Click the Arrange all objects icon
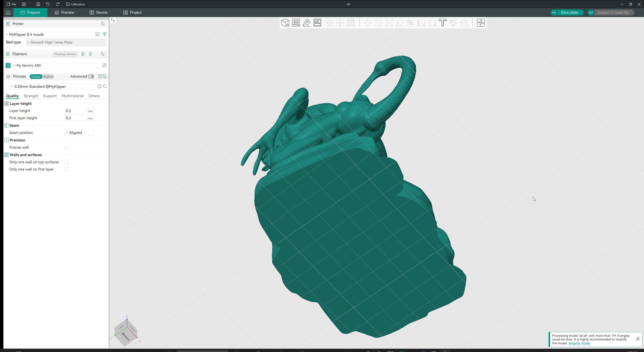Image resolution: width=644 pixels, height=352 pixels. click(x=317, y=23)
